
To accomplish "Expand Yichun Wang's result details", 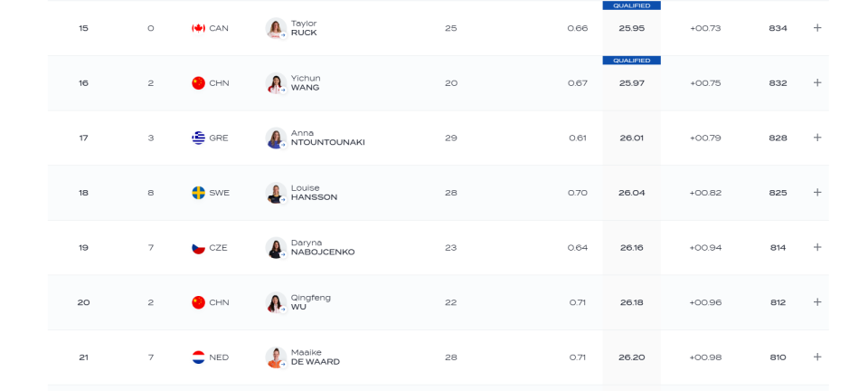I will pos(817,82).
